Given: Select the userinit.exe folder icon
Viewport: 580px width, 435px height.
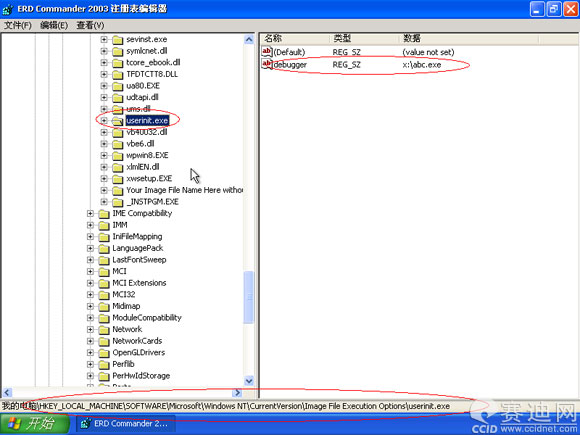Looking at the screenshot, I should tap(118, 121).
